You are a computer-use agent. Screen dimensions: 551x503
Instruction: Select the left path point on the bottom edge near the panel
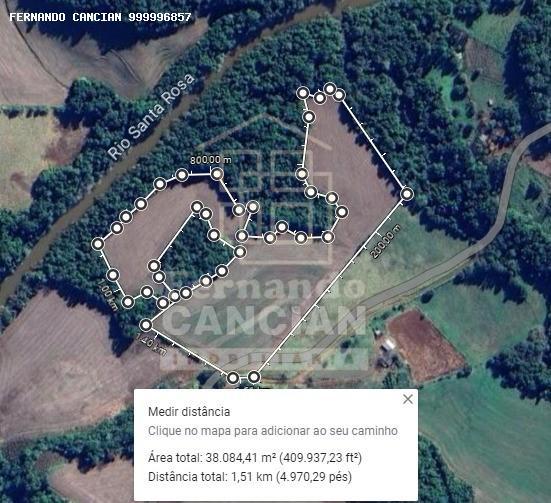(232, 378)
